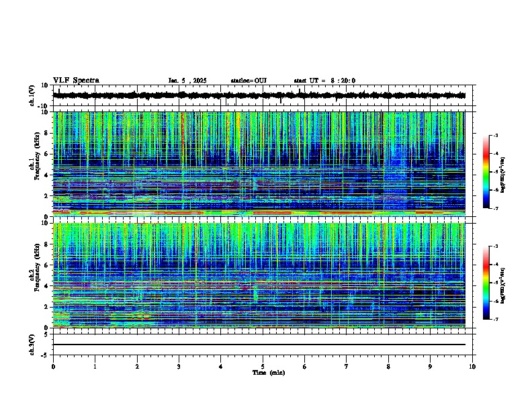Click the "2" kHz tick on ch.1 spectrogram axis
Viewport: 532px width, 411px height.
click(46, 196)
